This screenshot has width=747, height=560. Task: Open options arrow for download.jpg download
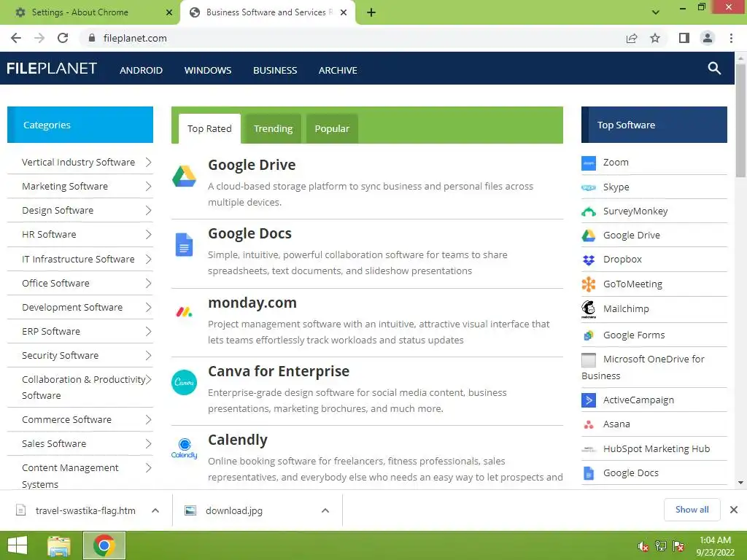[x=325, y=510]
